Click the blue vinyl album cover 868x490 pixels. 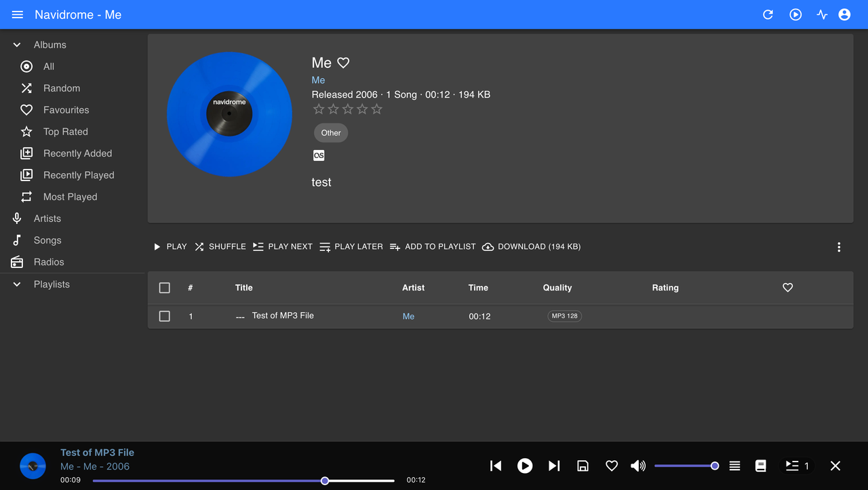click(229, 113)
